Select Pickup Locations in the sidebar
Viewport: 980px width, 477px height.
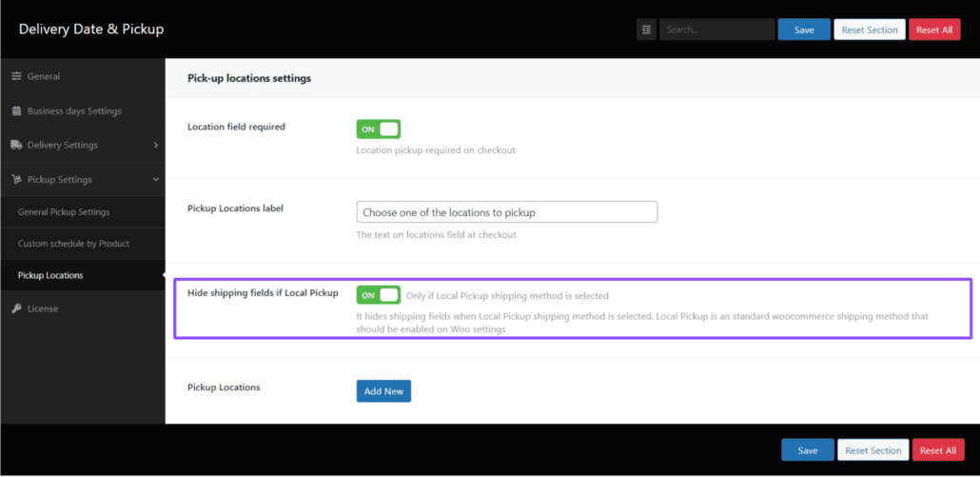(50, 276)
